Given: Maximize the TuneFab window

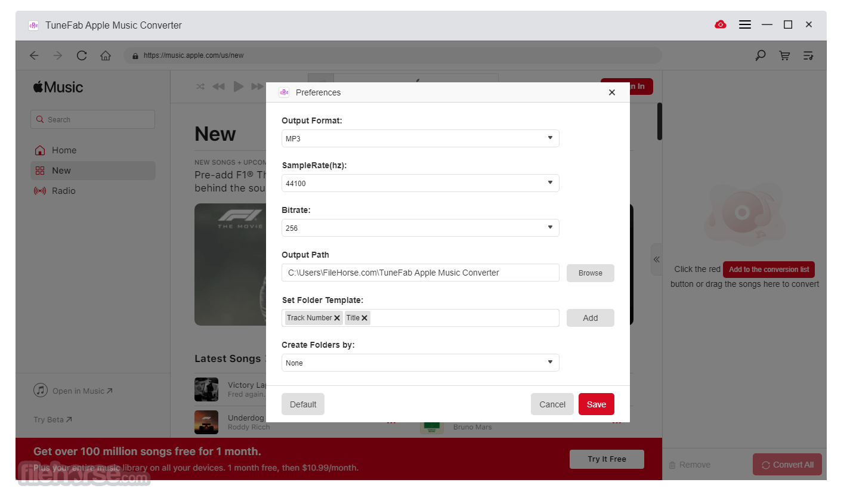Looking at the screenshot, I should (788, 24).
